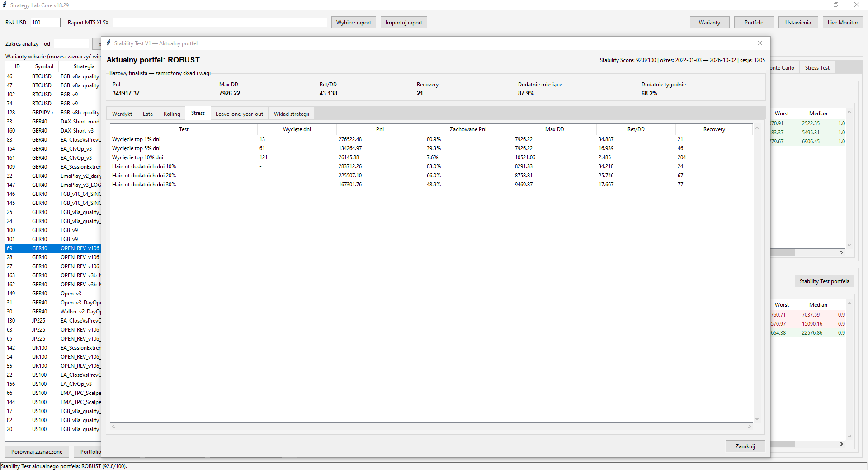Select the Rolling tab
This screenshot has width=868, height=470.
[x=172, y=114]
